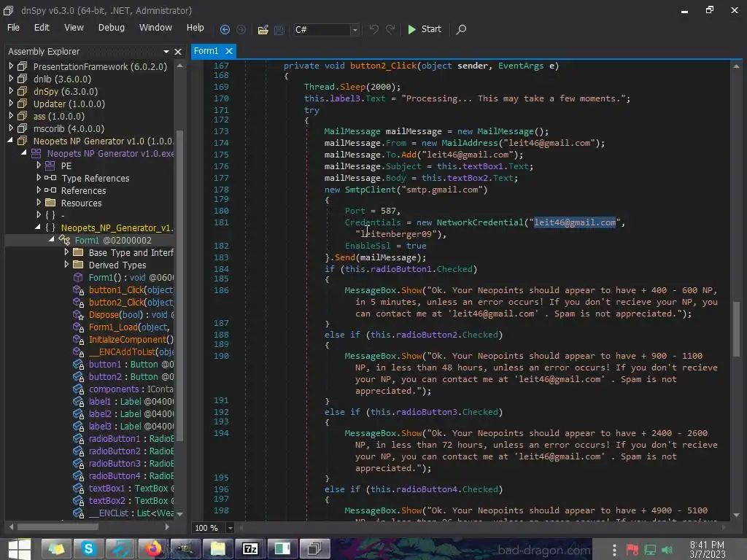Expand the Updater assembly node
This screenshot has width=747, height=560.
click(11, 104)
